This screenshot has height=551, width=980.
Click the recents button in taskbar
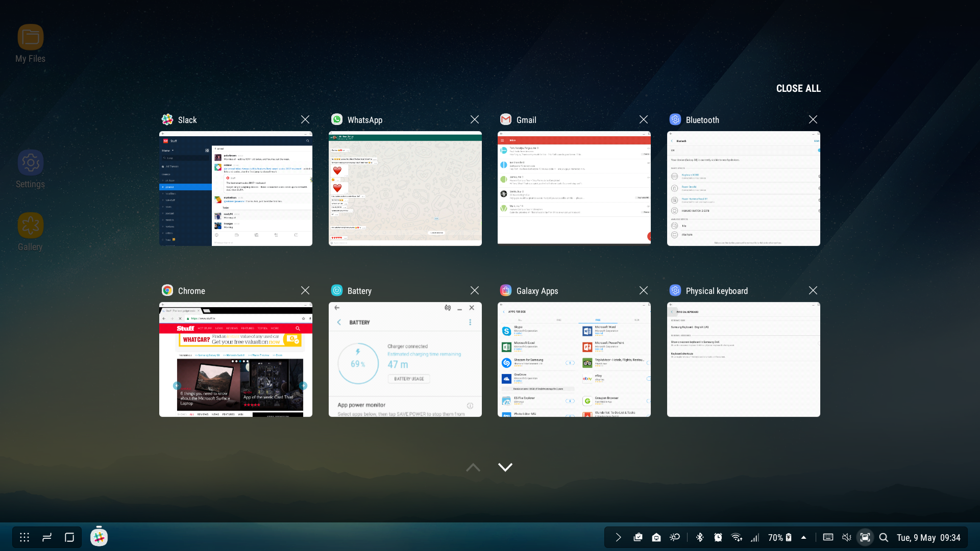point(47,537)
